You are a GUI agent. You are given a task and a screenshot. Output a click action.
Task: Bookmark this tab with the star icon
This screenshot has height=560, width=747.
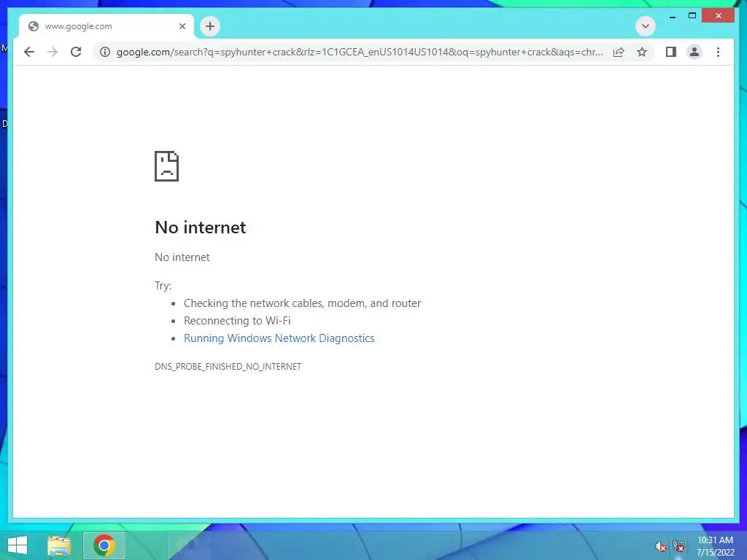click(642, 52)
